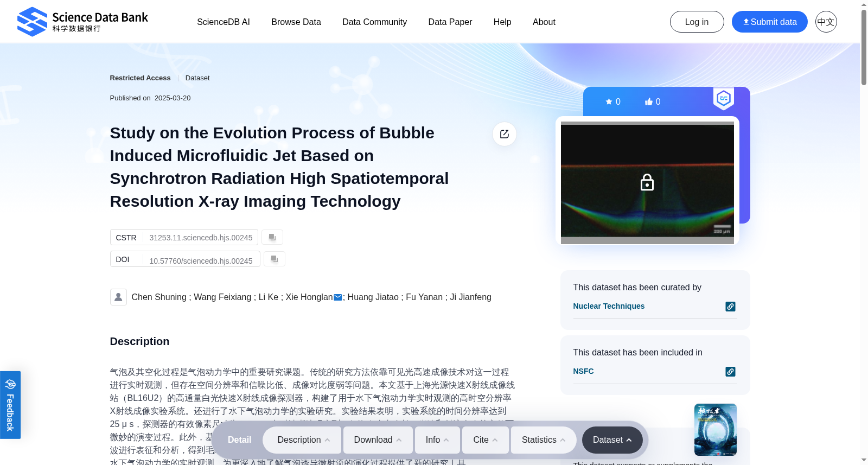Open ScienceDB AI menu

(x=224, y=22)
